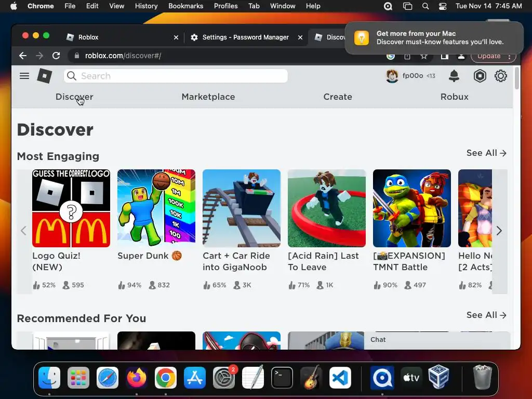Open the Bookmarks menu
This screenshot has width=532, height=399.
pos(185,6)
